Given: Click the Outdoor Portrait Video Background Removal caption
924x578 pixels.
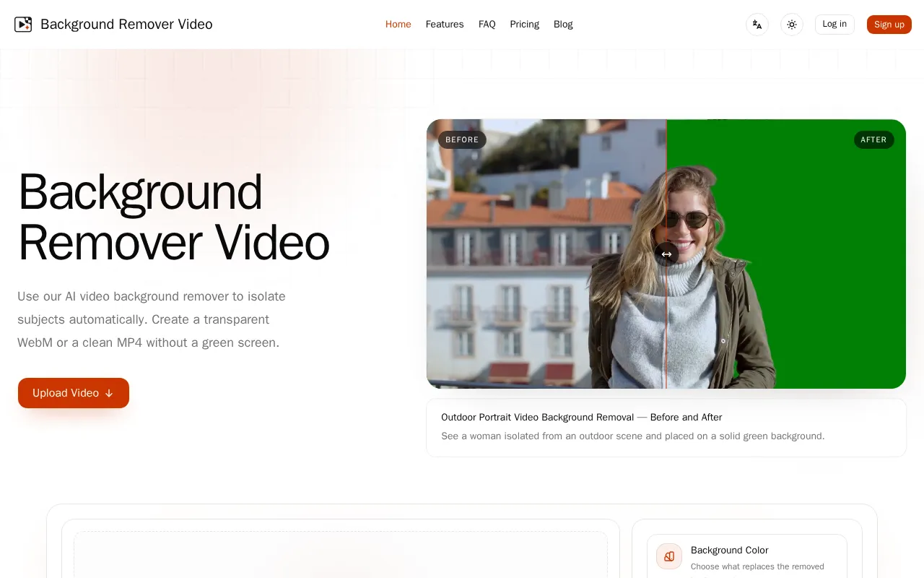Looking at the screenshot, I should 582,417.
